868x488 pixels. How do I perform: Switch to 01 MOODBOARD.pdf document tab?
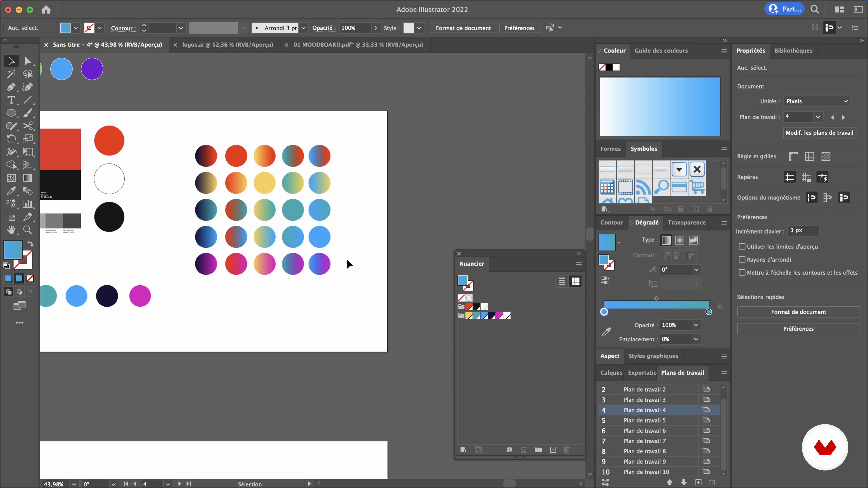pyautogui.click(x=358, y=45)
